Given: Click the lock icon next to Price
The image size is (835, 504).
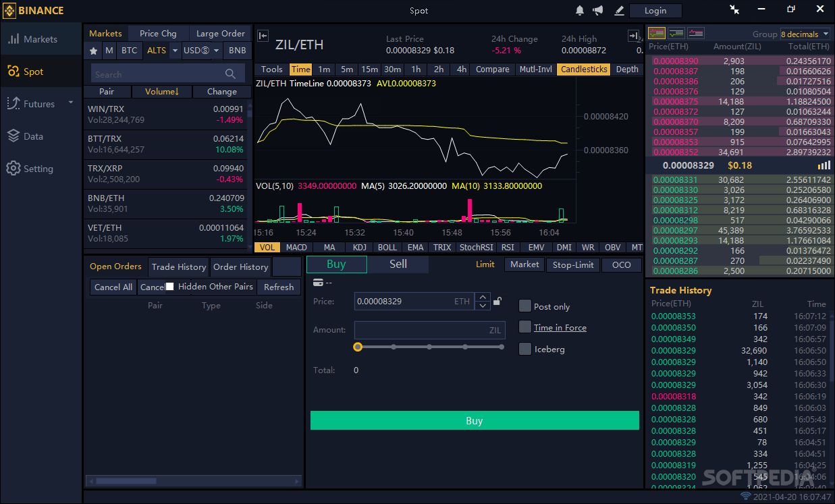Looking at the screenshot, I should pyautogui.click(x=497, y=301).
